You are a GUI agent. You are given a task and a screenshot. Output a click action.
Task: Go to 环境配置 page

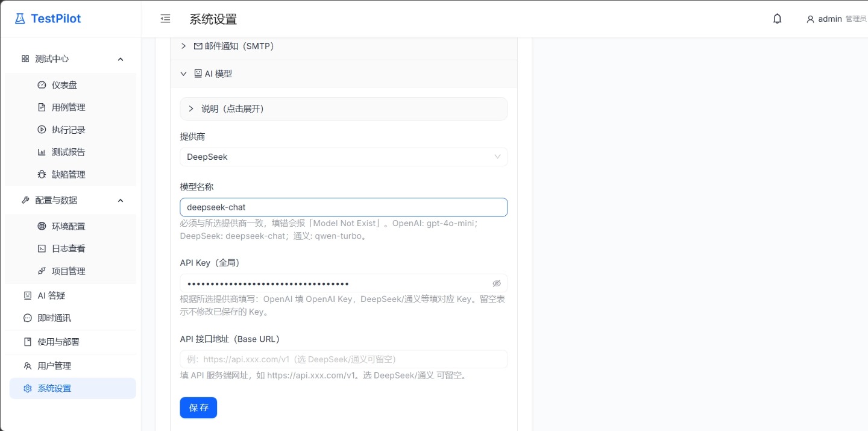71,226
